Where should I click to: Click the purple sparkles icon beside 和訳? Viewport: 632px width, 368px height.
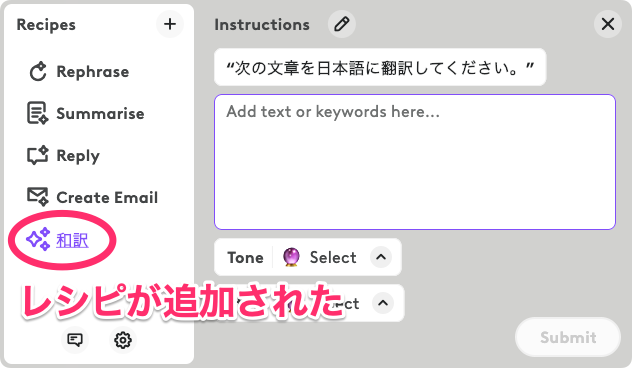click(x=38, y=239)
